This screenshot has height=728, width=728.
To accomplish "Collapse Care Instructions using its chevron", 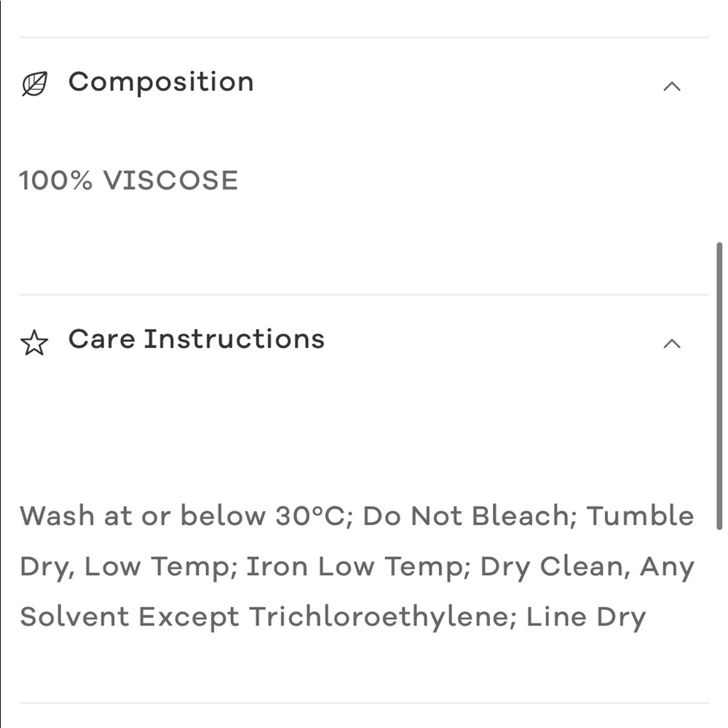I will tap(671, 344).
